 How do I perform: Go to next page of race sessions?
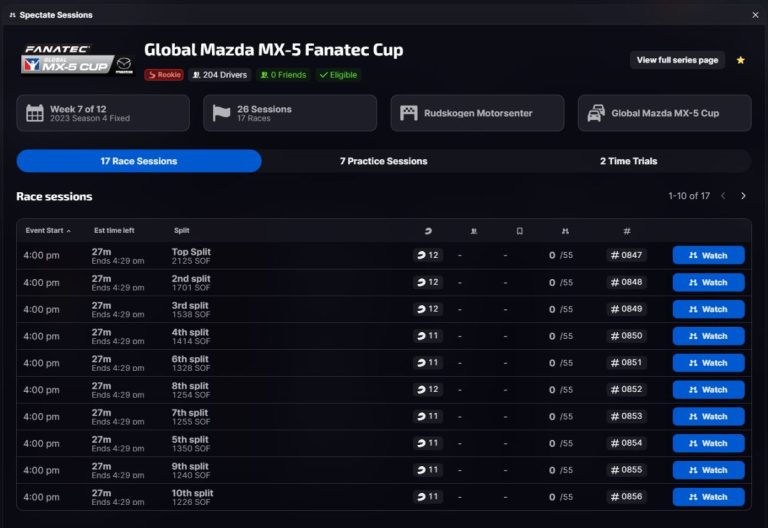click(x=743, y=196)
